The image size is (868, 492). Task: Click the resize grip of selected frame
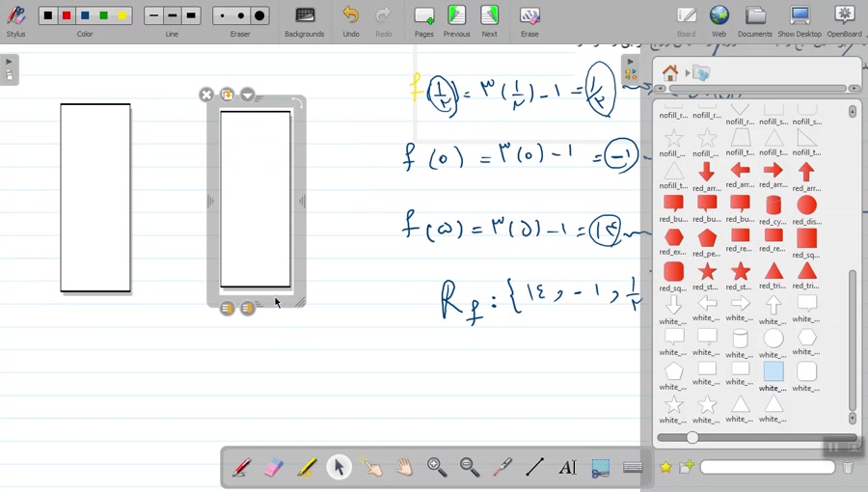click(x=300, y=302)
